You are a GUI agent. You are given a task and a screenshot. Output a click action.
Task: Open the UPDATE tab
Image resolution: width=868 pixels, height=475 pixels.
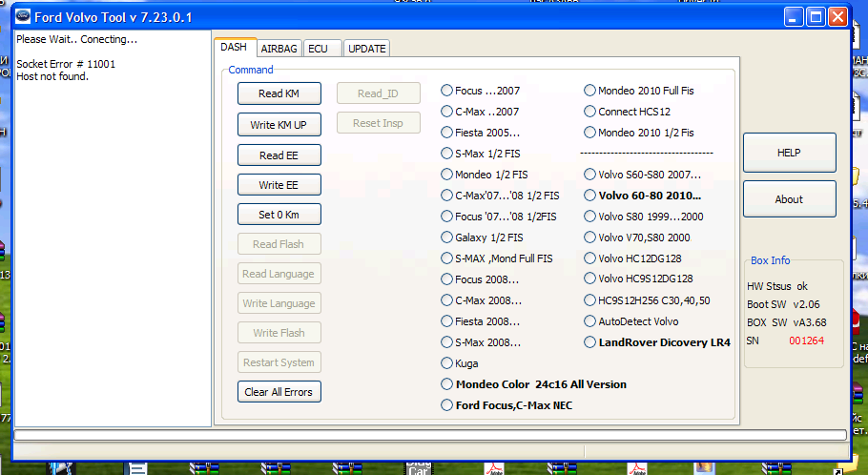click(x=366, y=49)
